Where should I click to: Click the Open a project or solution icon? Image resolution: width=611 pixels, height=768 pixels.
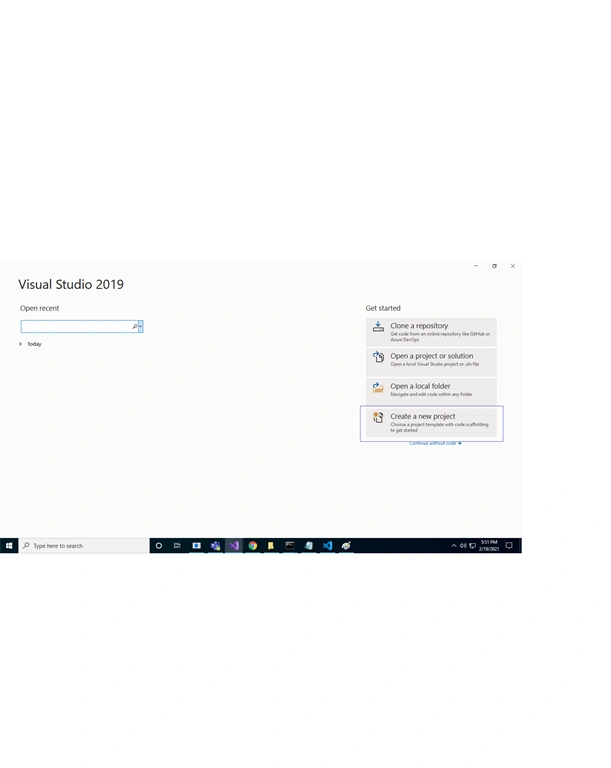378,357
